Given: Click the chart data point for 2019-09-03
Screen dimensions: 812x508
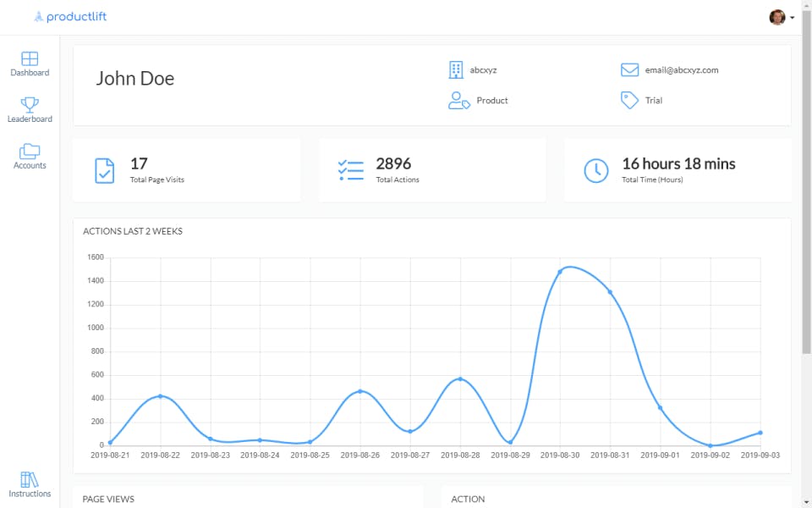Looking at the screenshot, I should [x=760, y=433].
